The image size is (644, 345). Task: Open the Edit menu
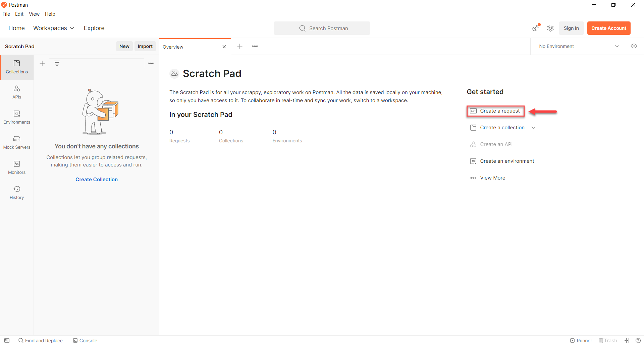[x=19, y=14]
